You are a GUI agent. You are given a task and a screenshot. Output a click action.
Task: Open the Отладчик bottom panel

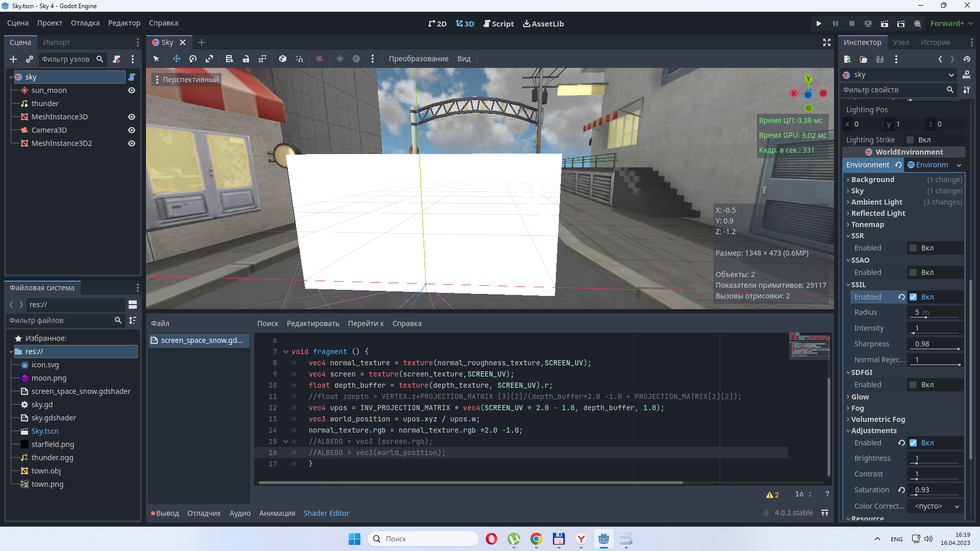204,513
